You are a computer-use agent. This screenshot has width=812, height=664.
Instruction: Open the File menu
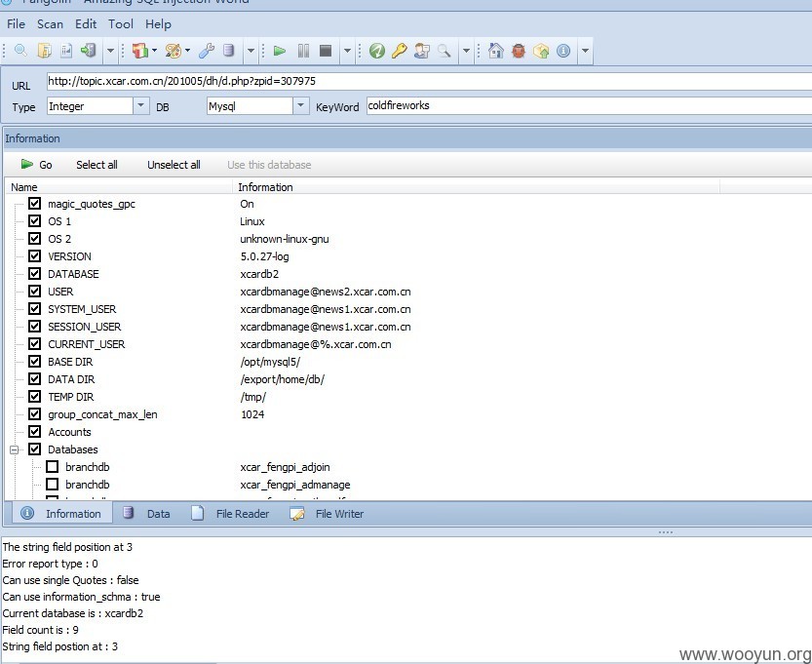click(x=16, y=23)
